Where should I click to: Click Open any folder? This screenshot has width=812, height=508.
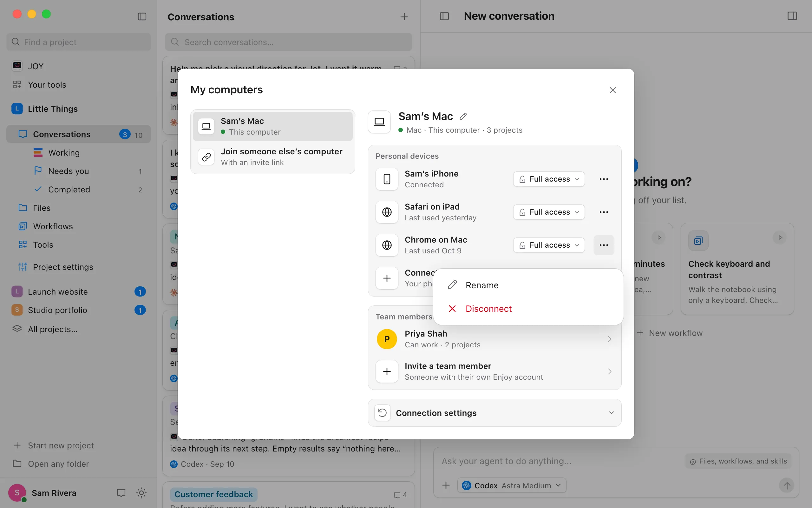pos(79,464)
